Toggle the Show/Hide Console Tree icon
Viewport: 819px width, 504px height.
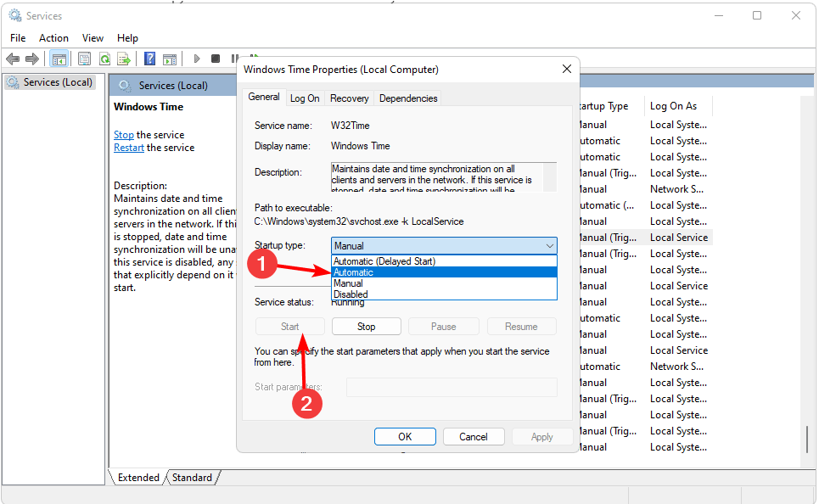point(59,59)
